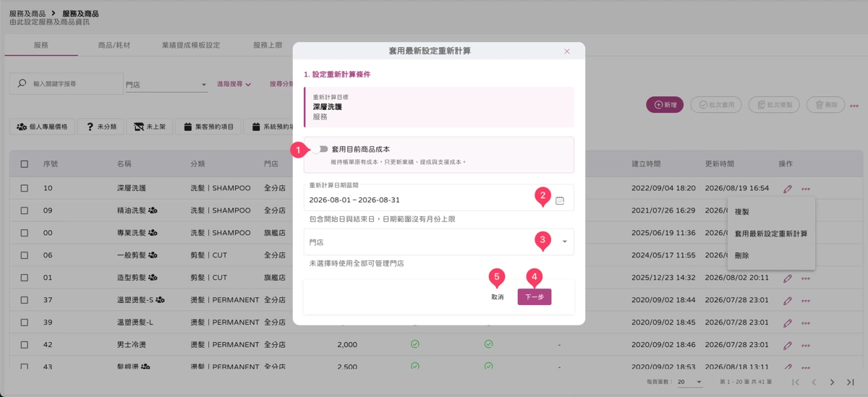Viewport: 868px width, 397px height.
Task: Click the magnifier search icon
Action: tap(22, 84)
